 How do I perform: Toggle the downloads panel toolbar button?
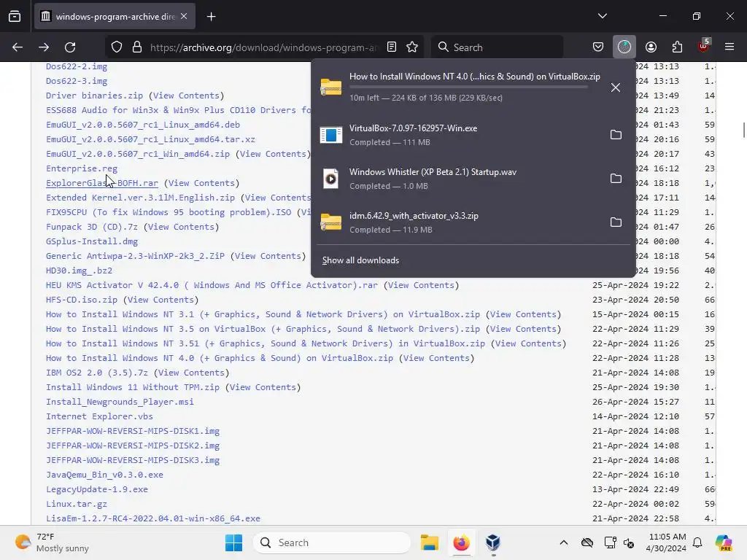coord(624,47)
